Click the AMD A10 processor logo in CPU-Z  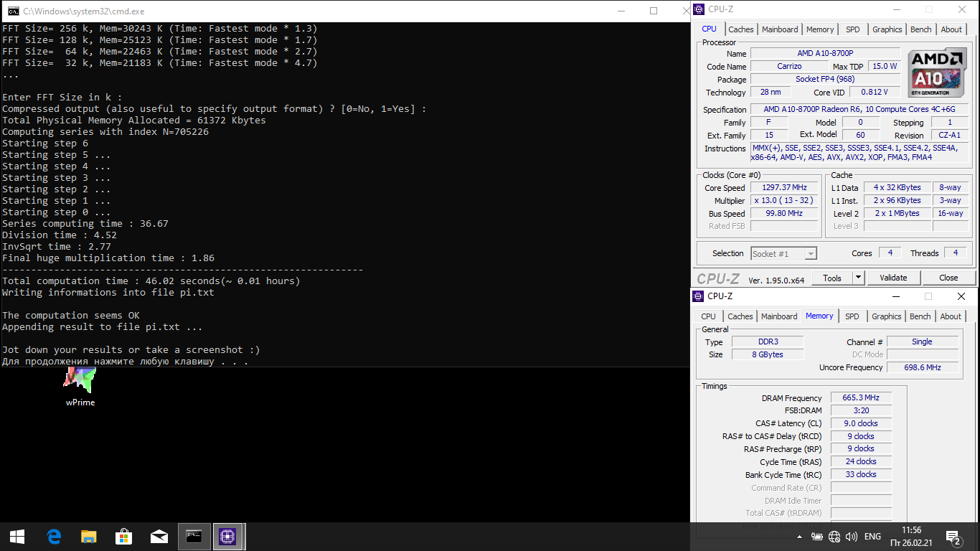pos(938,72)
